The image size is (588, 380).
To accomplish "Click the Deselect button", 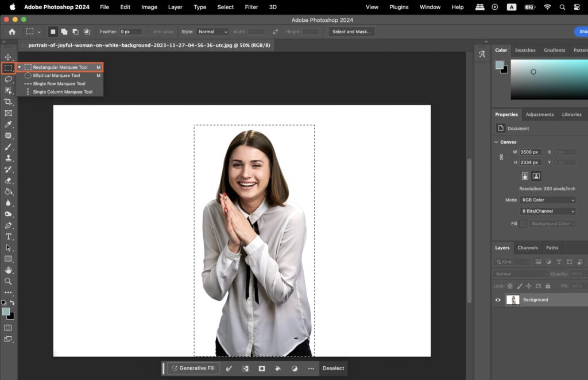I will [332, 368].
